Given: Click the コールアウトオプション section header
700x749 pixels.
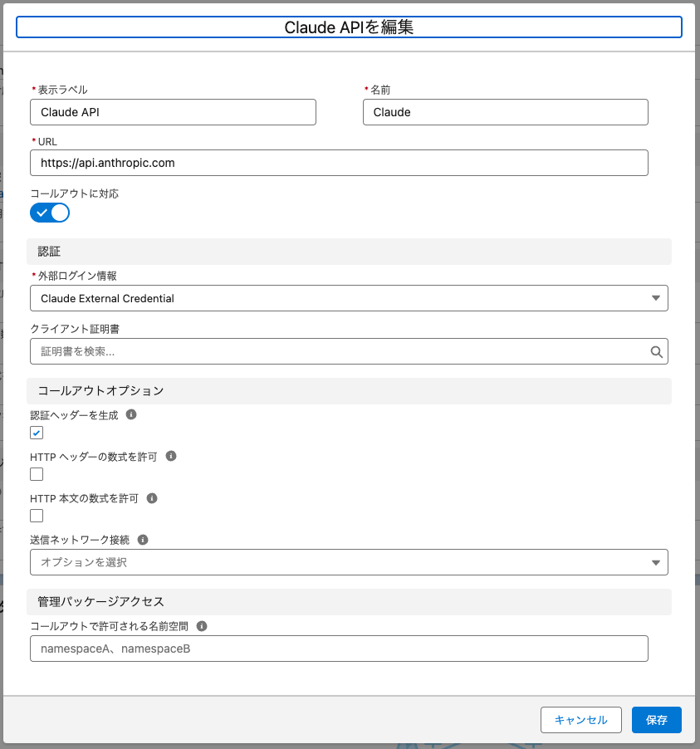Looking at the screenshot, I should [350, 391].
